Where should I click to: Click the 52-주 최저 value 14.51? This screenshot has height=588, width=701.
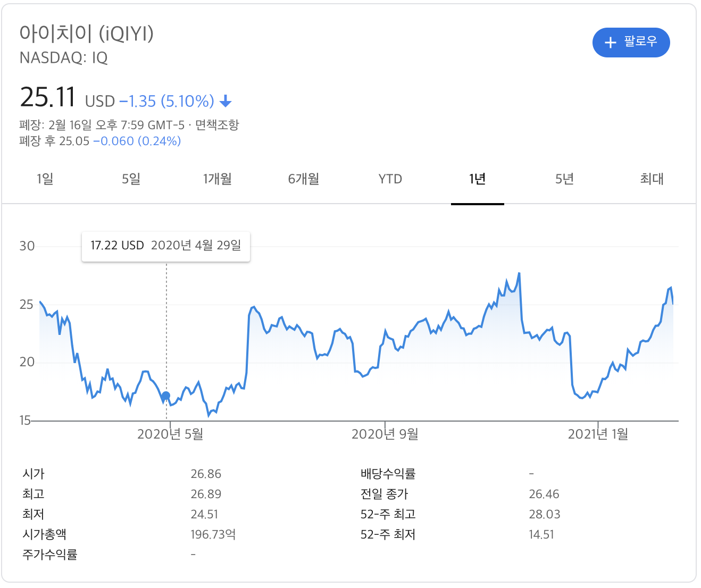(x=541, y=534)
